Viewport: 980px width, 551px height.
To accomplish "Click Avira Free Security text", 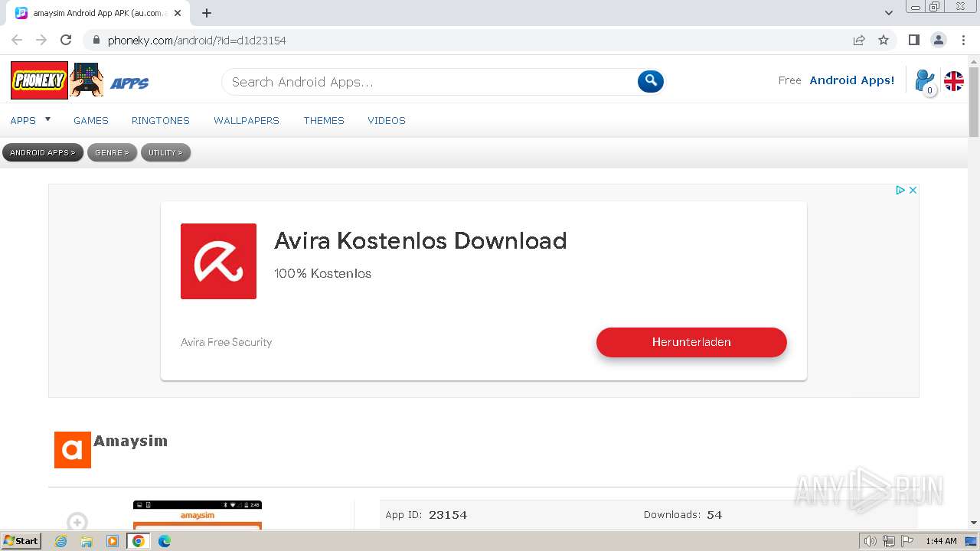I will click(x=226, y=342).
